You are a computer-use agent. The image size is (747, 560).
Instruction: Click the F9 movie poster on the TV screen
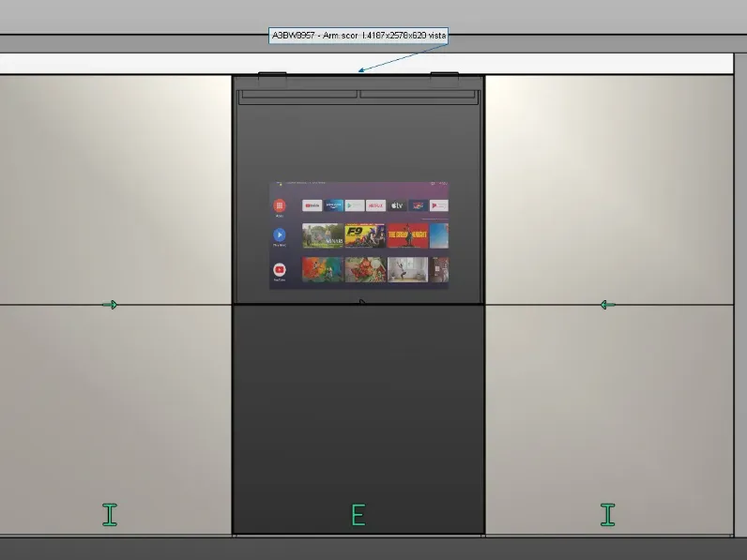[365, 235]
